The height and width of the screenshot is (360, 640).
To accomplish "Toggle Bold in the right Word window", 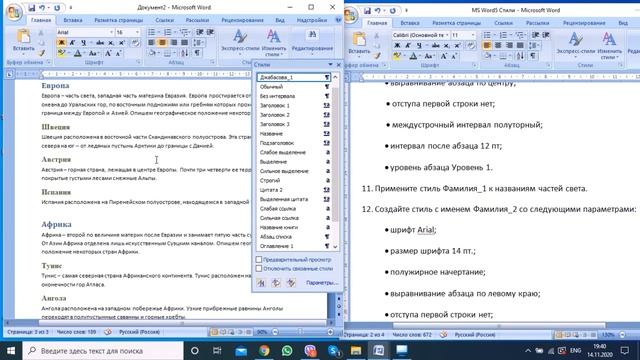I will tap(397, 45).
